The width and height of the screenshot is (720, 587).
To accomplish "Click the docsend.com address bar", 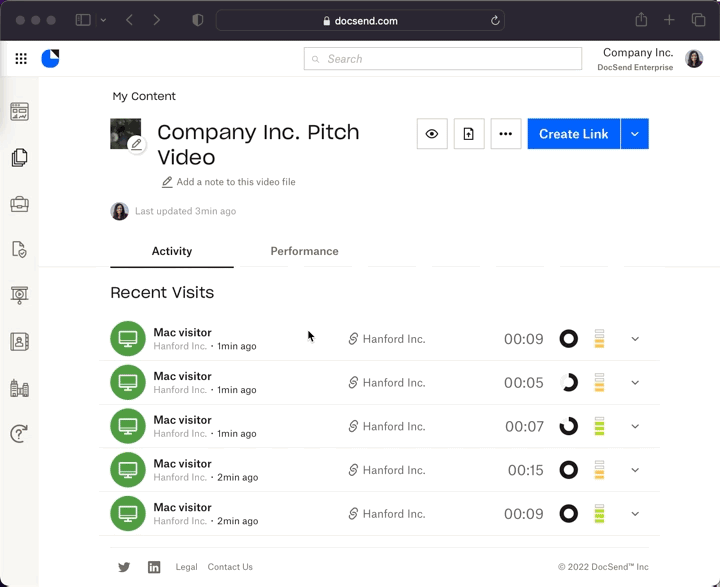I will pos(360,21).
